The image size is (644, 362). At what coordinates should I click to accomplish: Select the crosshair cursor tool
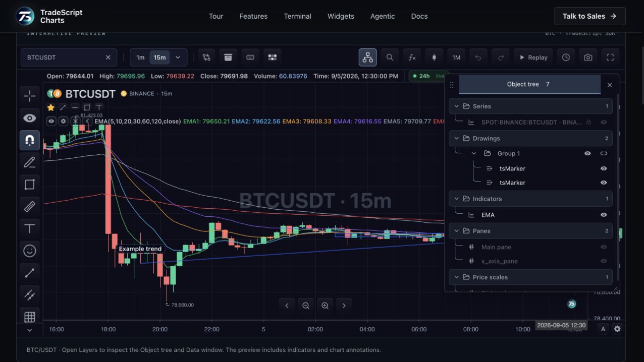coord(30,95)
